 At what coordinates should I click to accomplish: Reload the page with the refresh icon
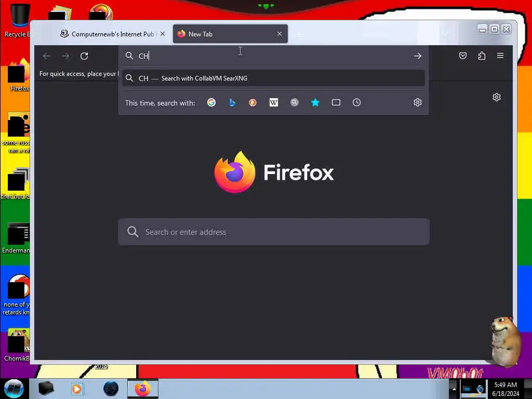pos(84,56)
